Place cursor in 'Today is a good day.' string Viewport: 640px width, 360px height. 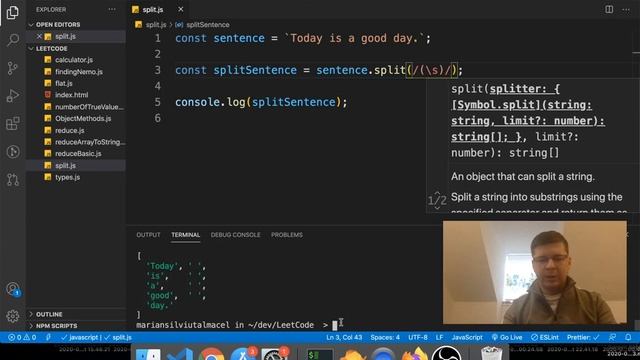click(x=354, y=38)
